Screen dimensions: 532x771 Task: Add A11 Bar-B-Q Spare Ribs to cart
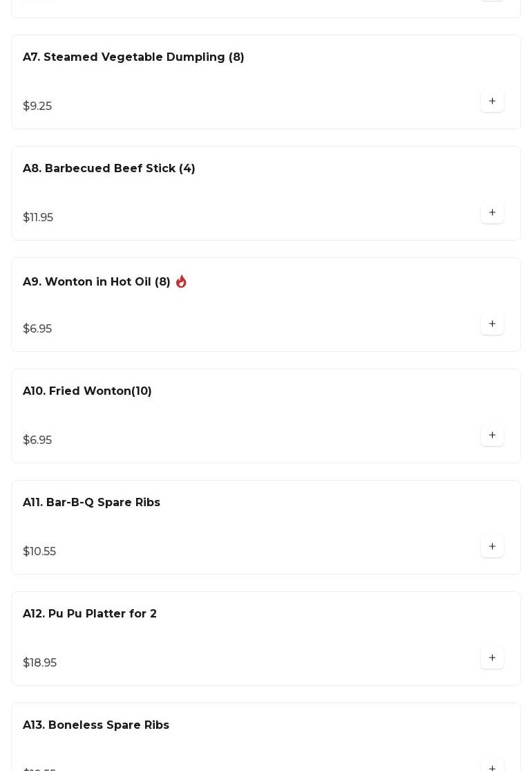[x=492, y=547]
